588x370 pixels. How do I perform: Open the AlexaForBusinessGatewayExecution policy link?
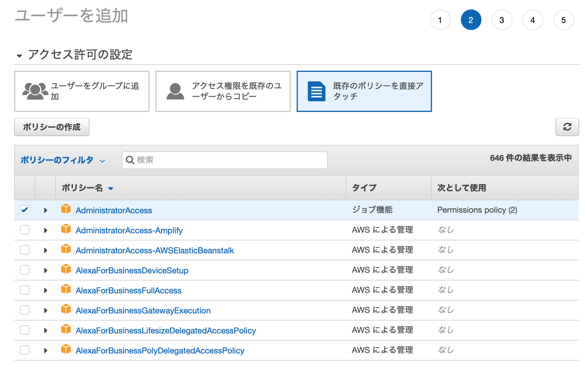pyautogui.click(x=143, y=310)
